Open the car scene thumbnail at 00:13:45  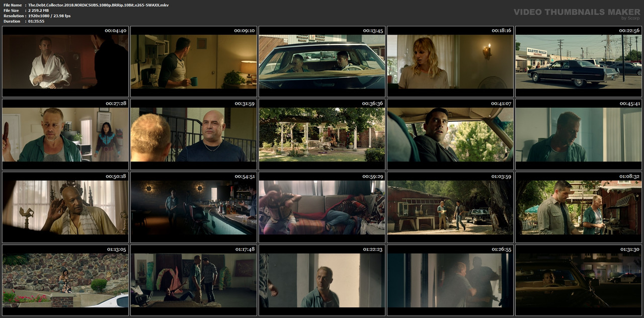(x=322, y=61)
